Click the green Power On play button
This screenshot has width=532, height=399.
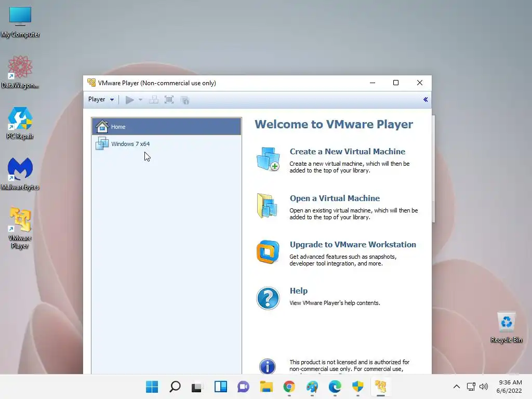pyautogui.click(x=129, y=100)
